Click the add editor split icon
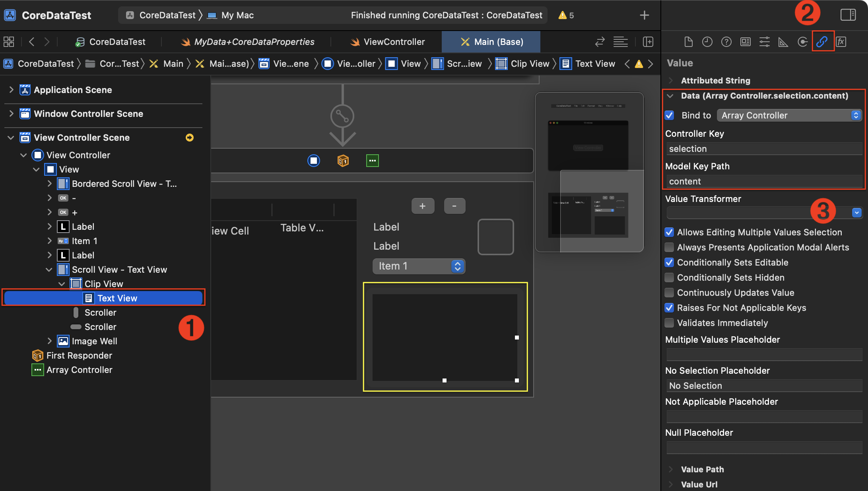868x491 pixels. pyautogui.click(x=648, y=42)
